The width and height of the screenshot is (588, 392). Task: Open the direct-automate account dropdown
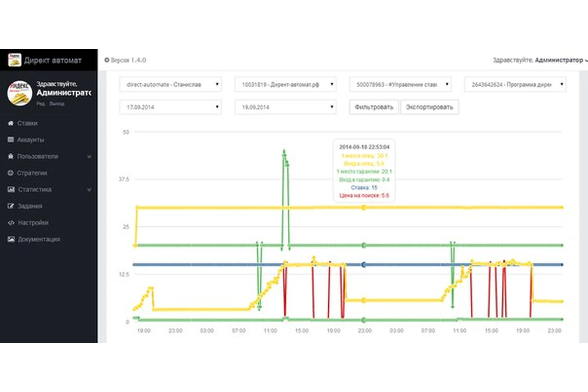point(170,84)
